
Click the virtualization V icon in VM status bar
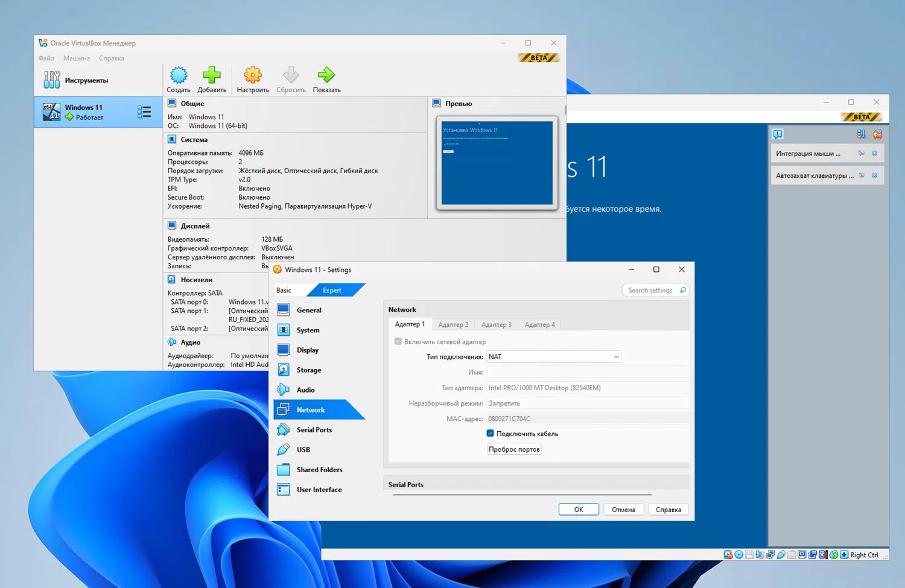tap(823, 555)
